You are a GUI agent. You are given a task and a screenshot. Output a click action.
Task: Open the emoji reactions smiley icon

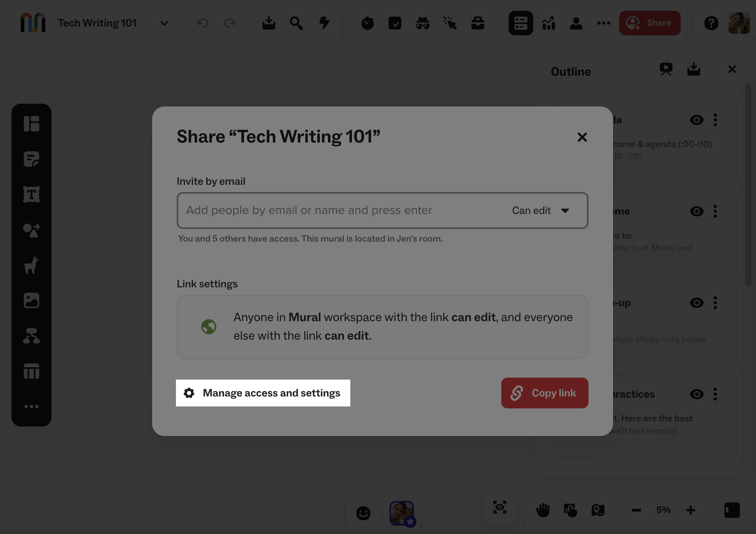coord(363,513)
